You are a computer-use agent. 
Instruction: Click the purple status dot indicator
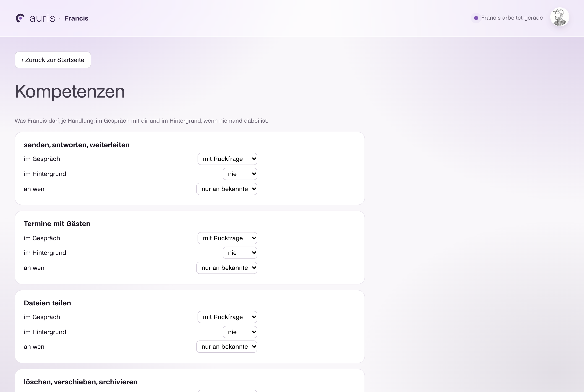(476, 18)
